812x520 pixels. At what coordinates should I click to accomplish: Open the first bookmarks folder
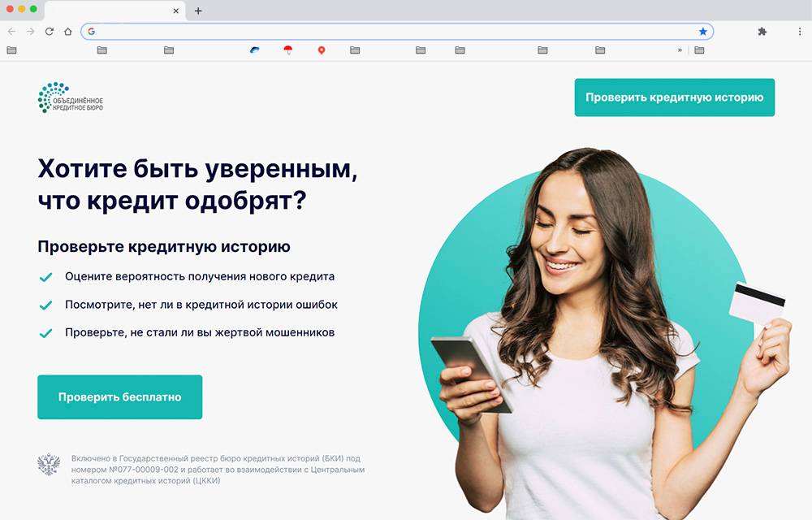point(12,50)
